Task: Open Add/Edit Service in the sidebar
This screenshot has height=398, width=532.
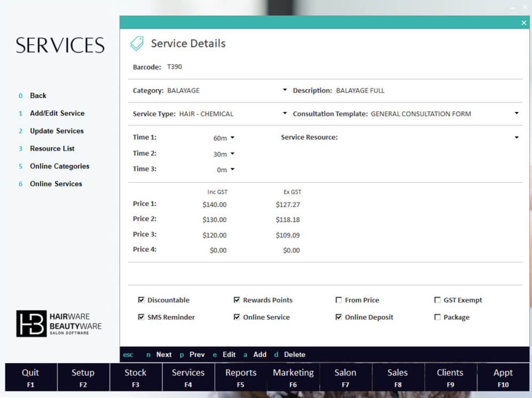Action: pos(57,113)
